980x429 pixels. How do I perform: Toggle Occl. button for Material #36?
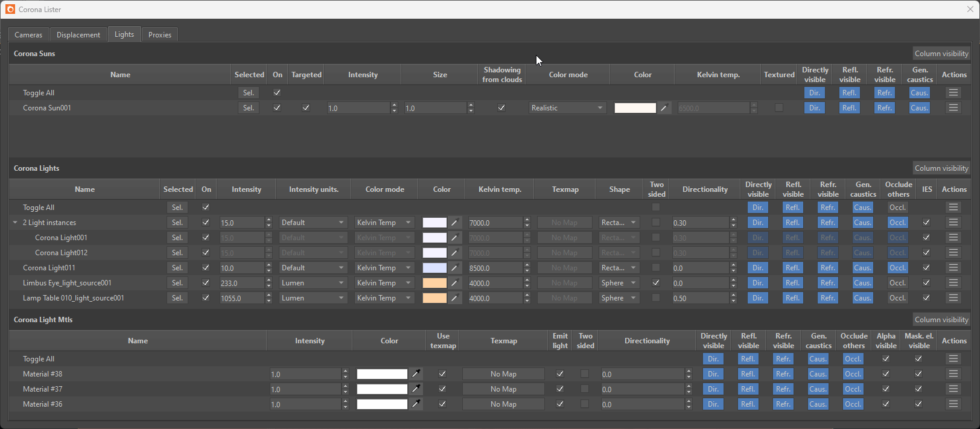pos(853,404)
